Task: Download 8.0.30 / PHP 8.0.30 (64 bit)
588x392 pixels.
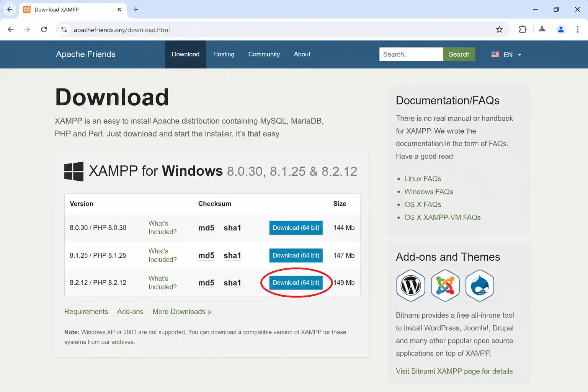Action: point(296,228)
